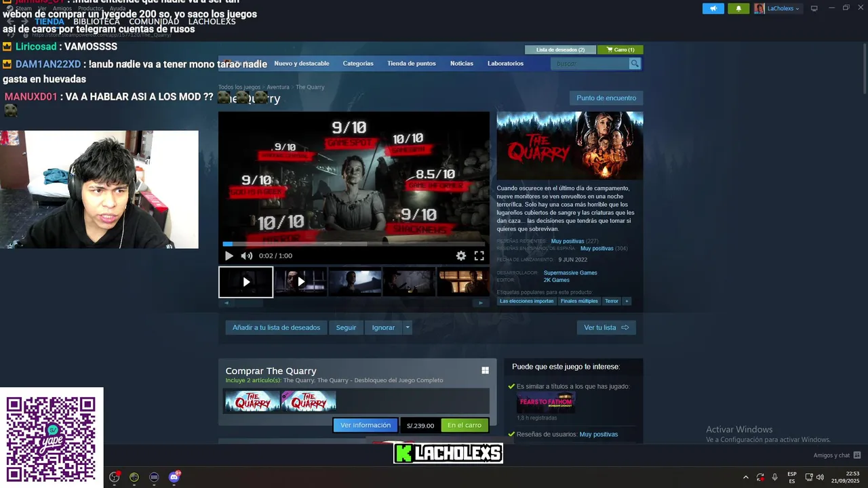Open the green notifications bell
Image resolution: width=868 pixels, height=488 pixels.
tap(738, 8)
